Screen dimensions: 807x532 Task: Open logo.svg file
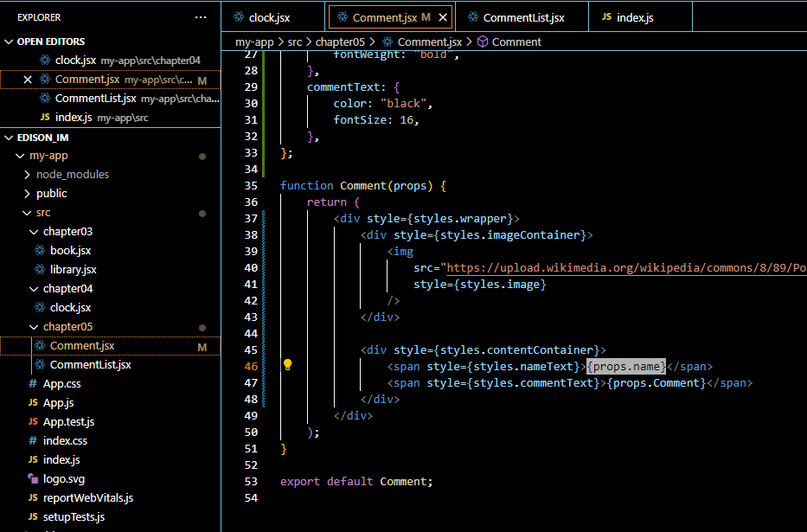[x=64, y=479]
